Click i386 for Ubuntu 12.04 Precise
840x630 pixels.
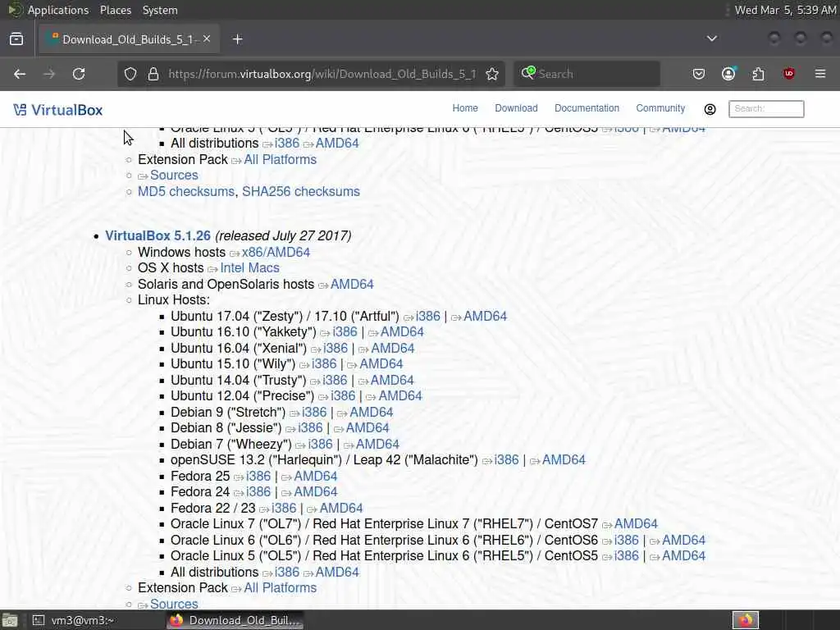[343, 396]
